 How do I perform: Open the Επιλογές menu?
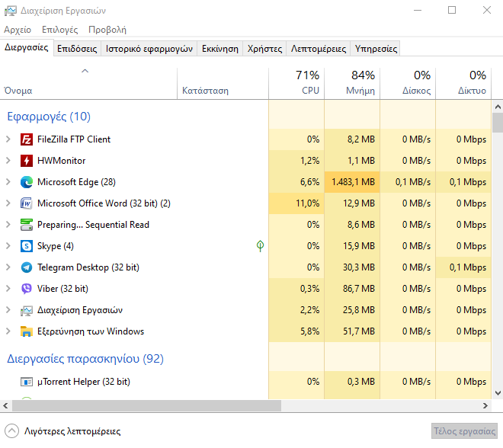click(x=60, y=30)
